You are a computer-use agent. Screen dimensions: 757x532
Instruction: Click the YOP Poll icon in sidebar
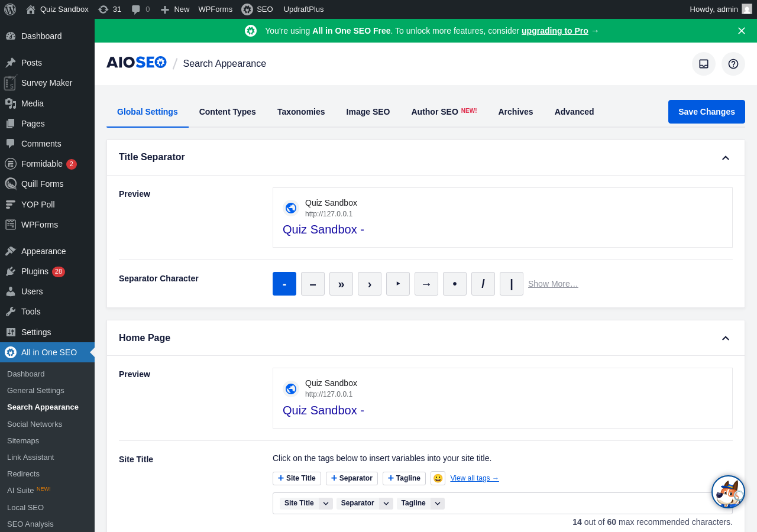(11, 205)
